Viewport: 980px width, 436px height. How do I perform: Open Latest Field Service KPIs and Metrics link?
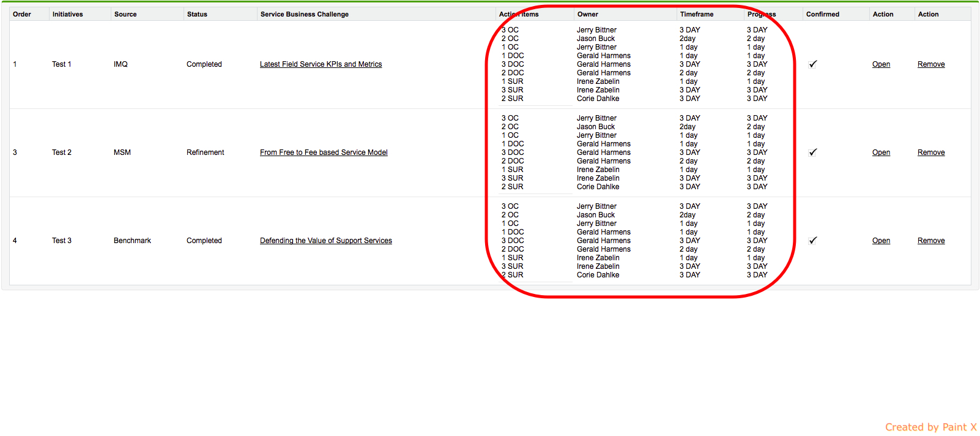[x=321, y=64]
